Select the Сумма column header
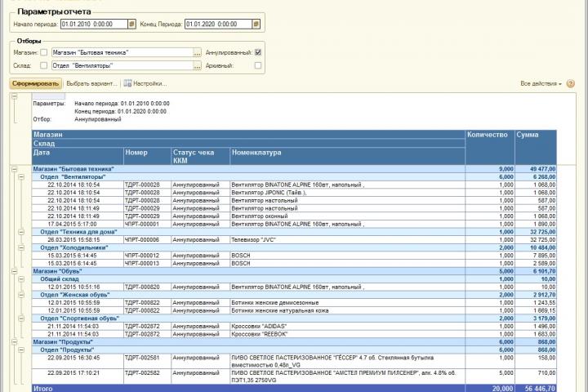The width and height of the screenshot is (588, 392). click(x=536, y=148)
